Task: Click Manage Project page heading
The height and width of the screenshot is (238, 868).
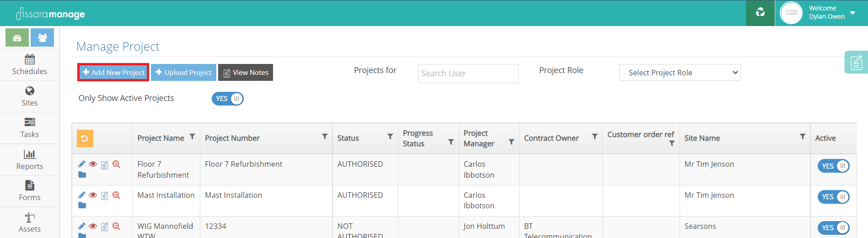Action: coord(118,47)
